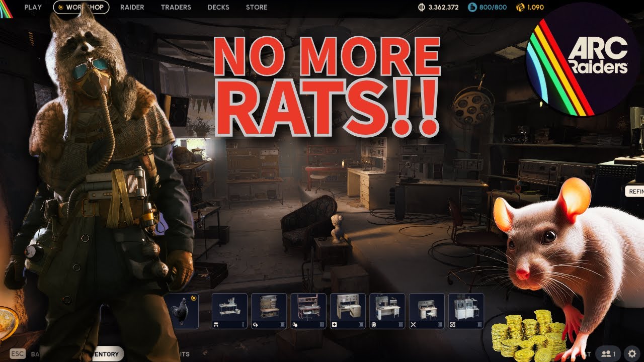Open the level I workbench station

[x=229, y=311]
